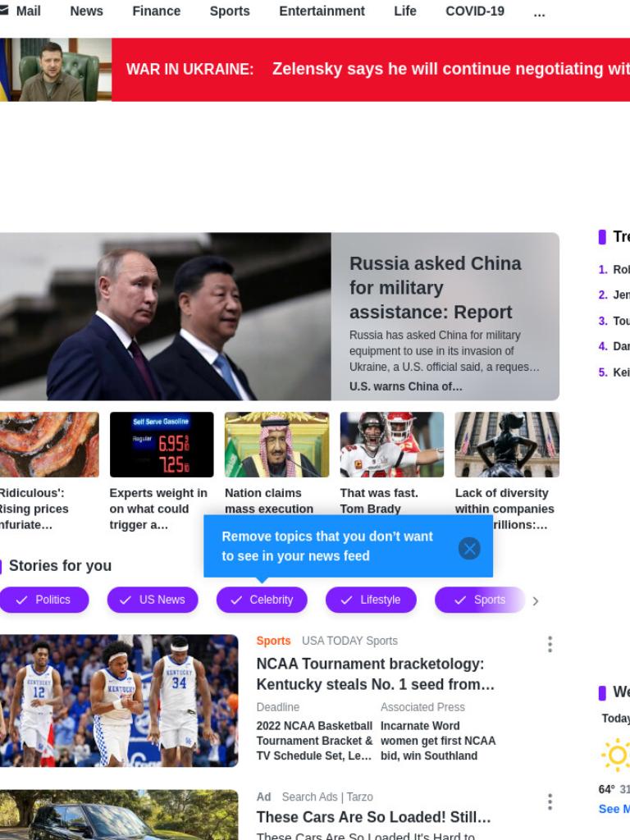Open Fearless Girl statue diversity story thumbnail

[507, 444]
